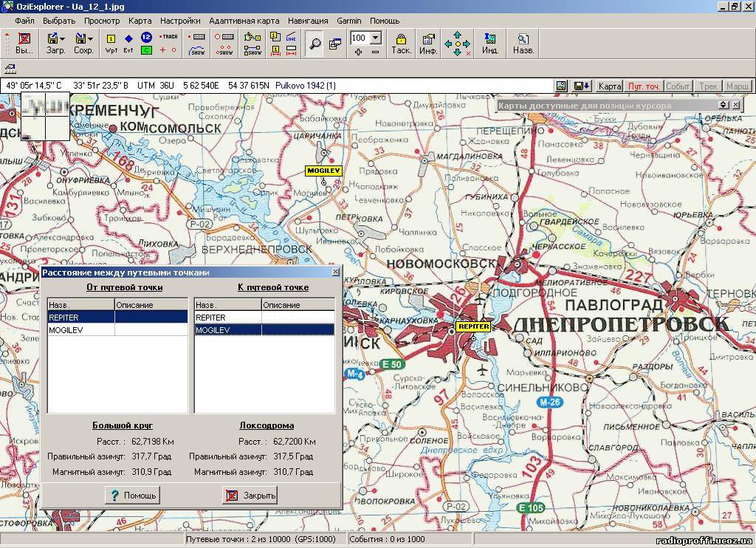Image resolution: width=756 pixels, height=548 pixels.
Task: Pan the map up with the up arrow
Action: pos(457,35)
